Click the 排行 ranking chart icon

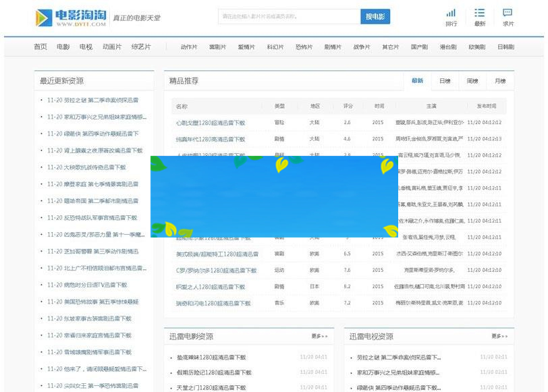[451, 15]
